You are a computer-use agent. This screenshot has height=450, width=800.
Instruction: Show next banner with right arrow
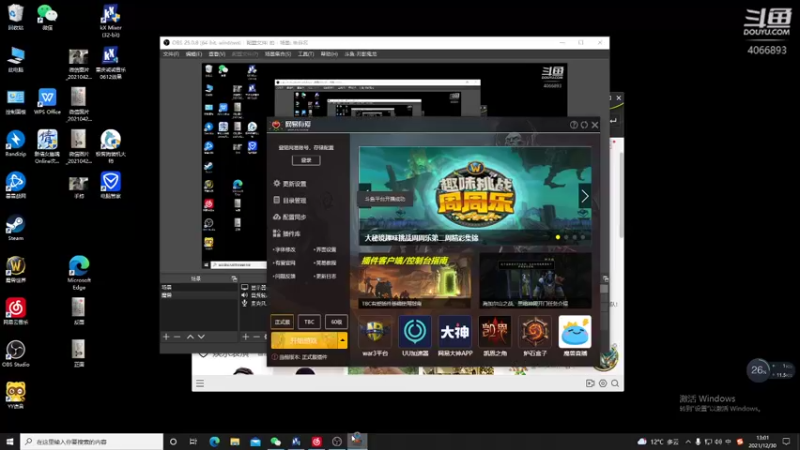(x=585, y=196)
